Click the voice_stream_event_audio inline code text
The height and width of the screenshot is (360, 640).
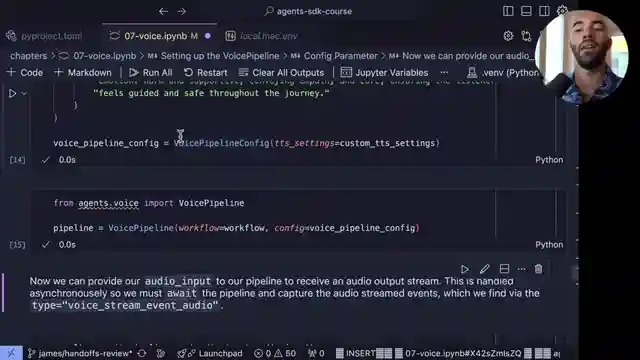pos(125,305)
